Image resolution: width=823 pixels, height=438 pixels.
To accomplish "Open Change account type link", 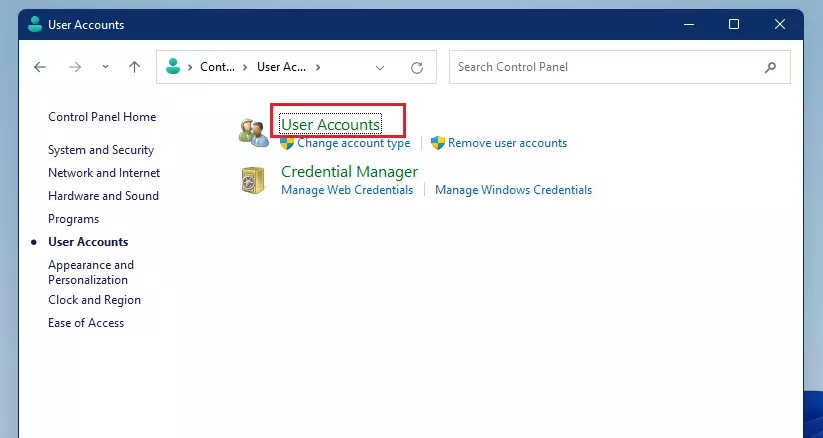I will click(354, 143).
